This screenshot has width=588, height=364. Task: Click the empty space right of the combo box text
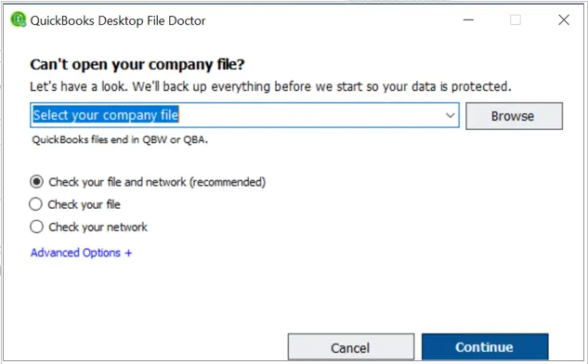point(311,115)
